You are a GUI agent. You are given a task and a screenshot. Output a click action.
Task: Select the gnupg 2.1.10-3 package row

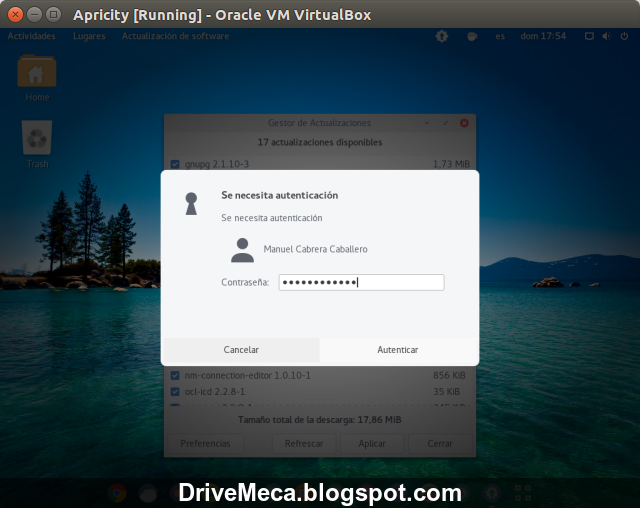click(x=320, y=164)
